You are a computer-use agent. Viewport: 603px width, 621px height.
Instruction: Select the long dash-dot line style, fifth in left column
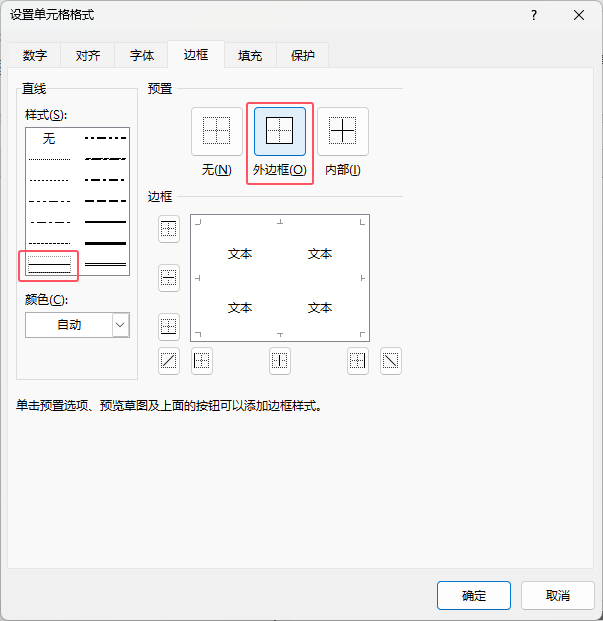pyautogui.click(x=49, y=222)
